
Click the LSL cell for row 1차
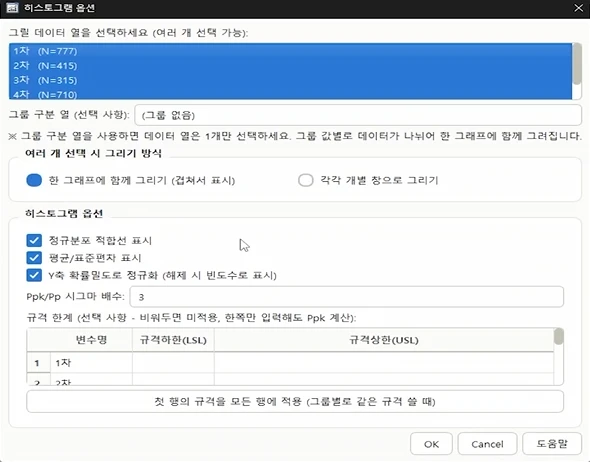tap(173, 363)
